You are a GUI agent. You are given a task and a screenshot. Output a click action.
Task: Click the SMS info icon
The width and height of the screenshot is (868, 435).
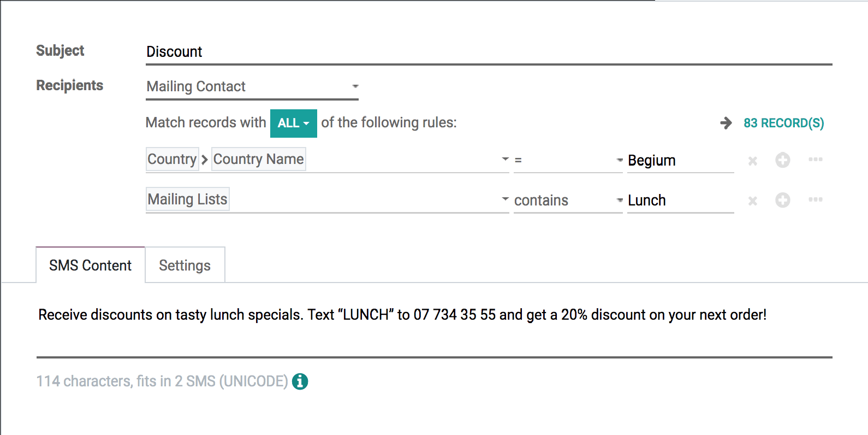click(x=300, y=381)
